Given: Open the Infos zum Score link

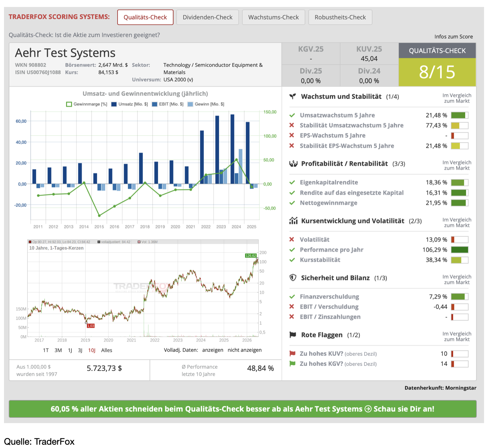Looking at the screenshot, I should [453, 37].
